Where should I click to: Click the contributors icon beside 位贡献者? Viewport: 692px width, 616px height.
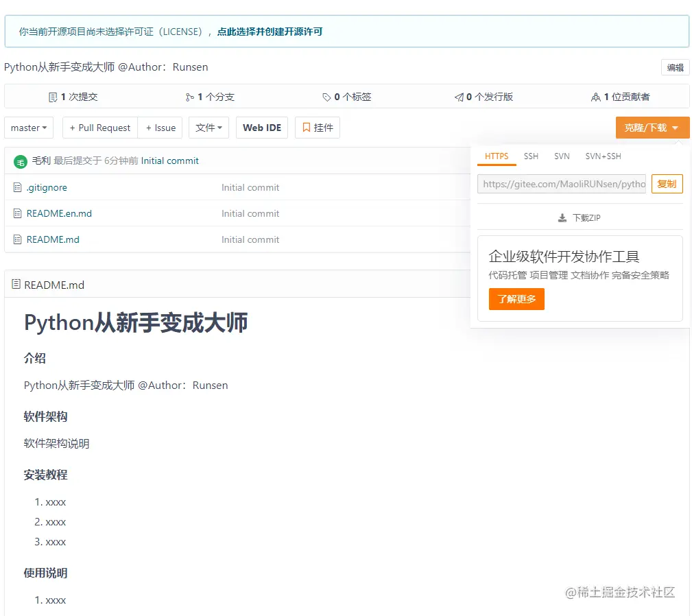click(596, 97)
